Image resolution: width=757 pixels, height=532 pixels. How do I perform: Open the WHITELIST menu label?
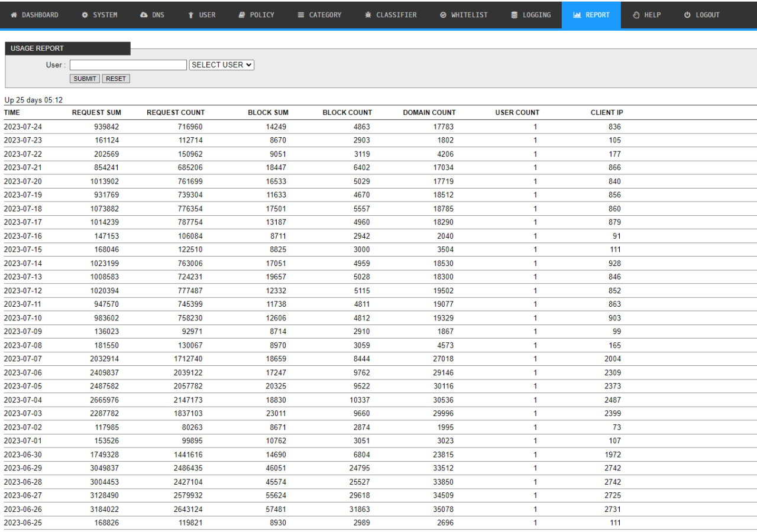pos(470,15)
